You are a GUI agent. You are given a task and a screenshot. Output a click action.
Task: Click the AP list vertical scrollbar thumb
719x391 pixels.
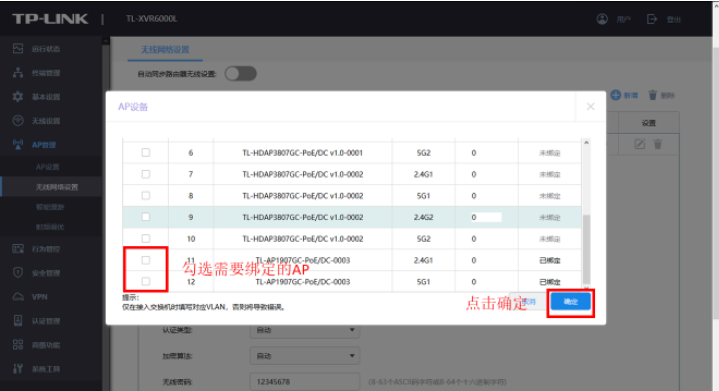tap(586, 249)
